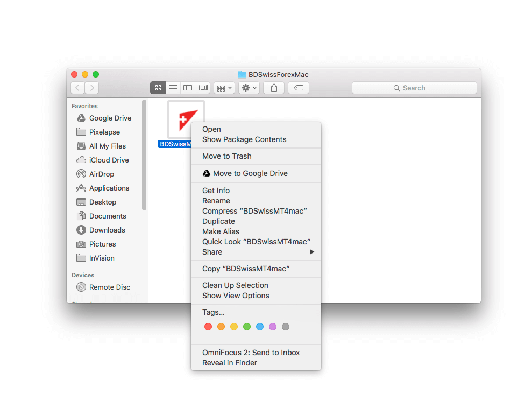
Task: Switch Finder to Cover Flow view
Action: pos(203,88)
